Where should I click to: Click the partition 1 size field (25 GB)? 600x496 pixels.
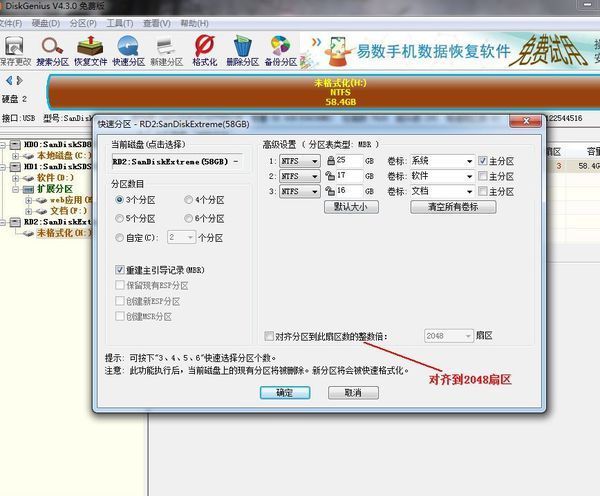(349, 161)
